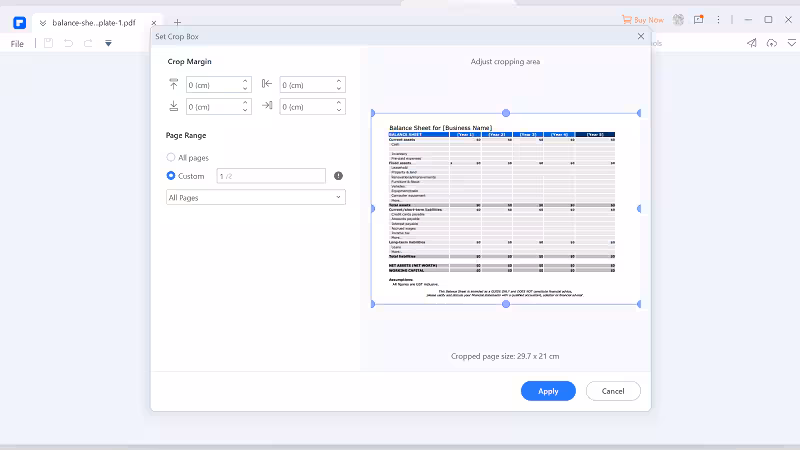Click the top-left corner crop handle
Image resolution: width=800 pixels, height=450 pixels.
tap(373, 113)
